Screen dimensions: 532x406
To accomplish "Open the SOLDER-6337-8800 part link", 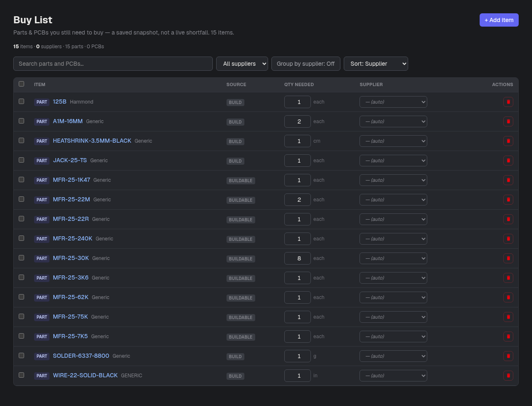I will click(x=81, y=356).
